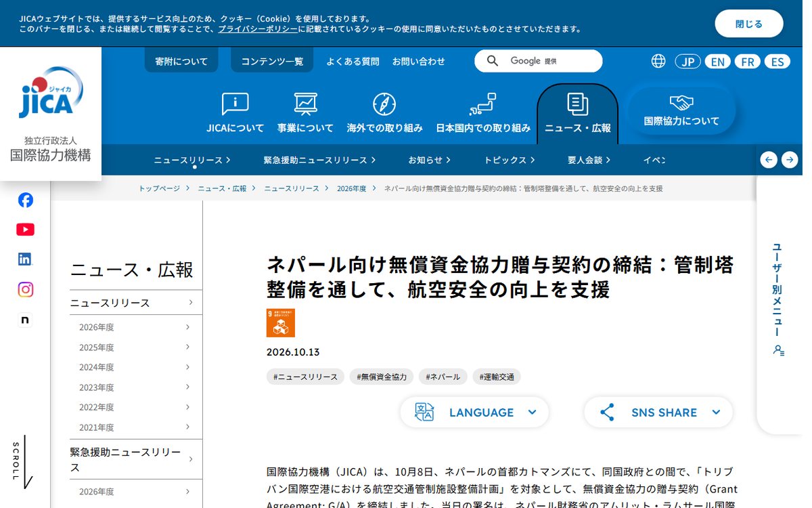The width and height of the screenshot is (812, 508).
Task: Open JICA Facebook page icon
Action: (x=25, y=200)
